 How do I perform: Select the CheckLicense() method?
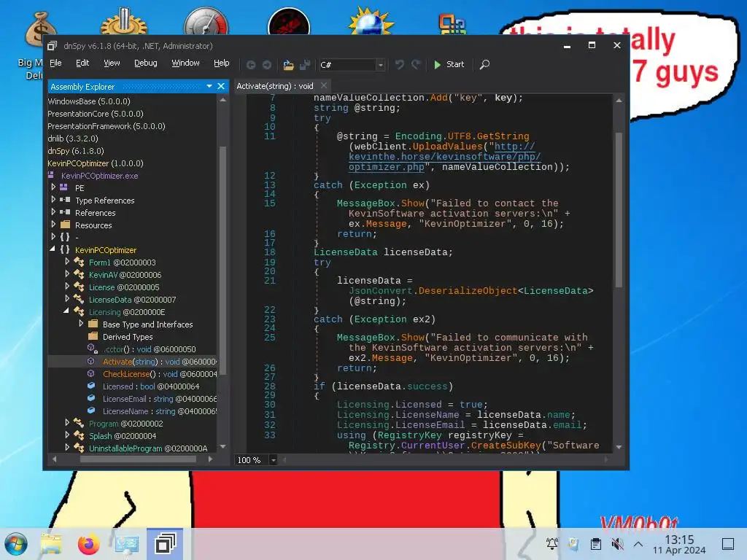pyautogui.click(x=160, y=374)
